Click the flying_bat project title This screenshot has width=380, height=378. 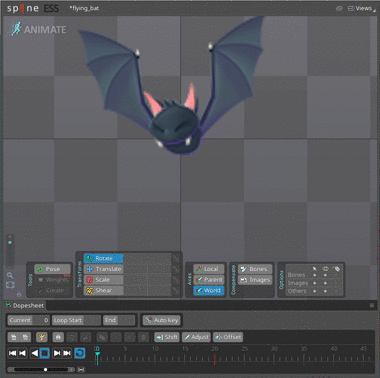click(x=84, y=8)
